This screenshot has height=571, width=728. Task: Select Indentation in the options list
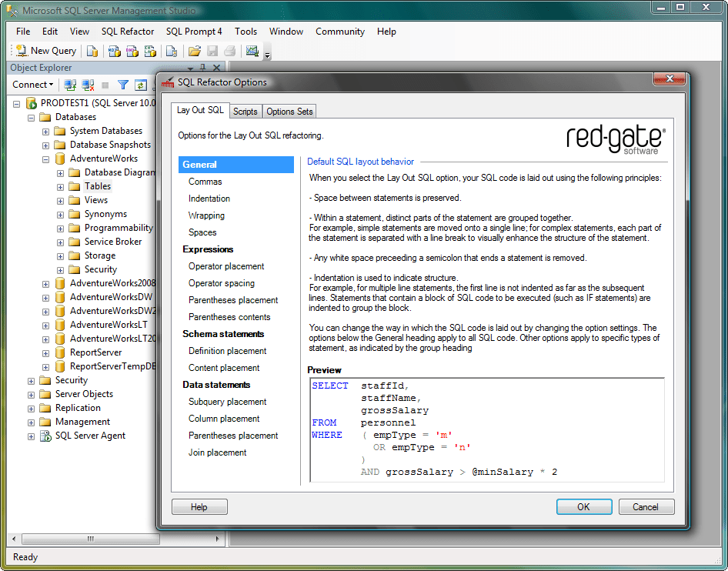209,199
